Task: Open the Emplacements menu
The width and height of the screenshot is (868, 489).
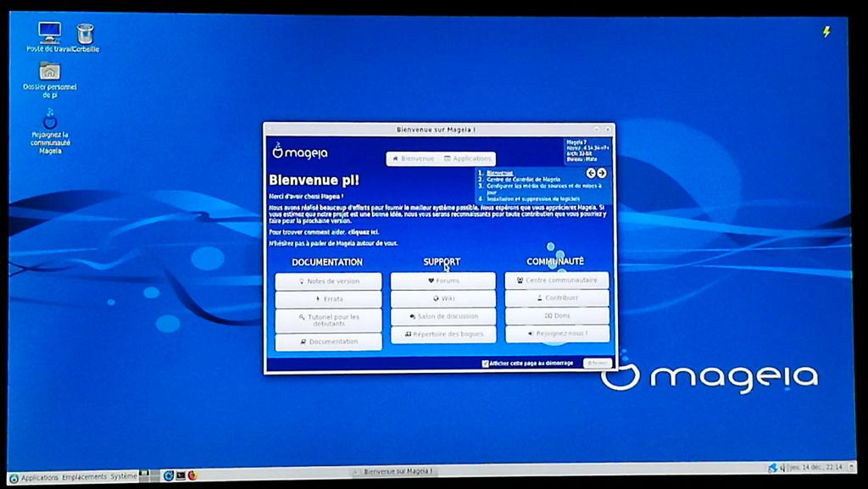Action: coord(84,477)
